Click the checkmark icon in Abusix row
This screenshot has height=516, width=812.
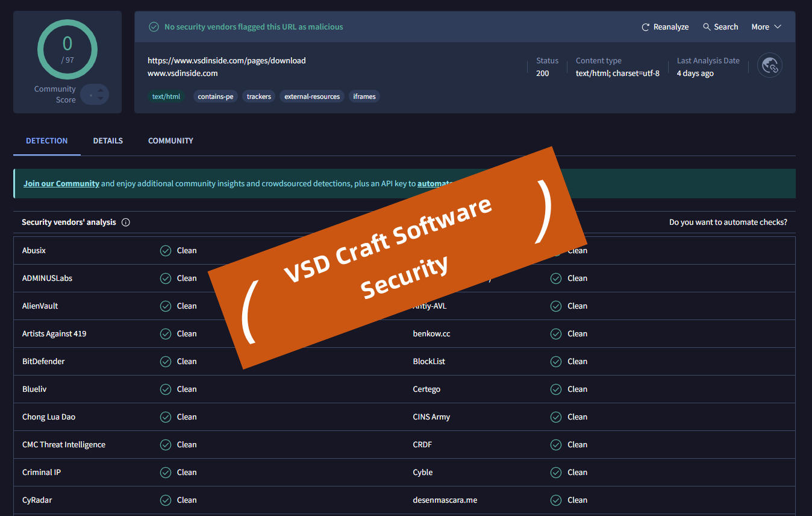click(166, 251)
